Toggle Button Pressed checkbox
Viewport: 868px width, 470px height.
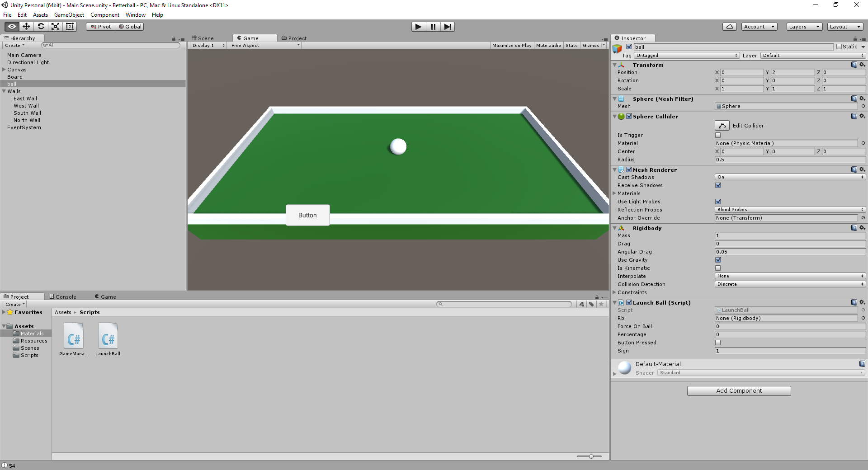pos(718,343)
